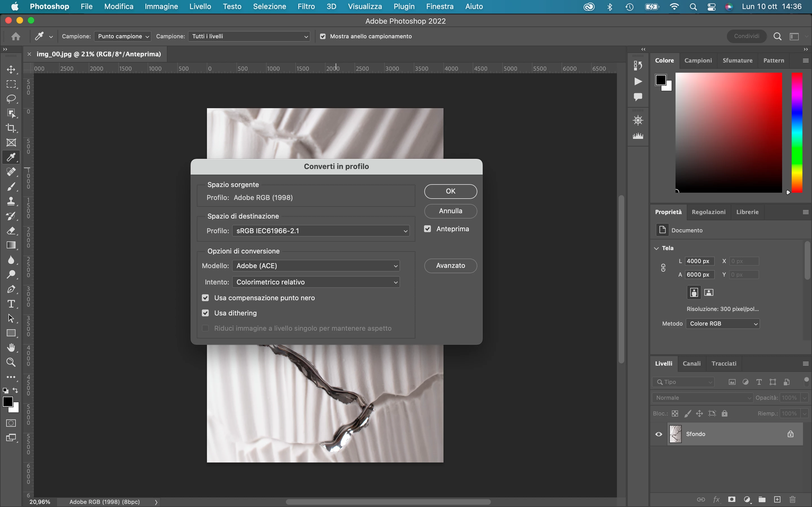Viewport: 812px width, 507px height.
Task: Select the Hand tool
Action: (x=11, y=348)
